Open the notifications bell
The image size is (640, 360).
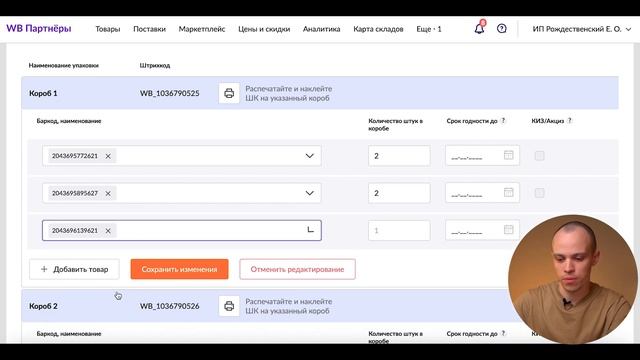tap(479, 29)
